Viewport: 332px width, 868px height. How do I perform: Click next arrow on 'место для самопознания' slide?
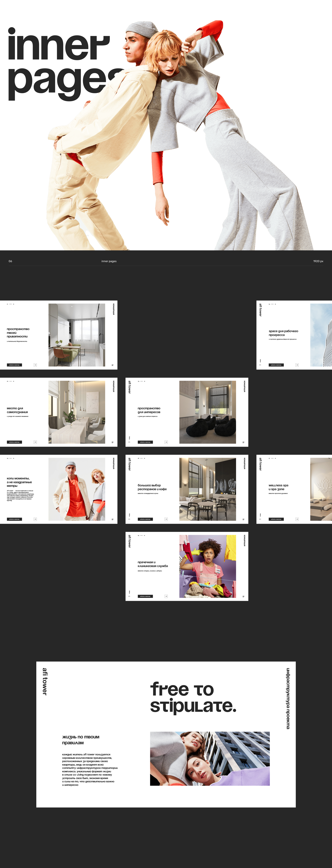pyautogui.click(x=35, y=442)
